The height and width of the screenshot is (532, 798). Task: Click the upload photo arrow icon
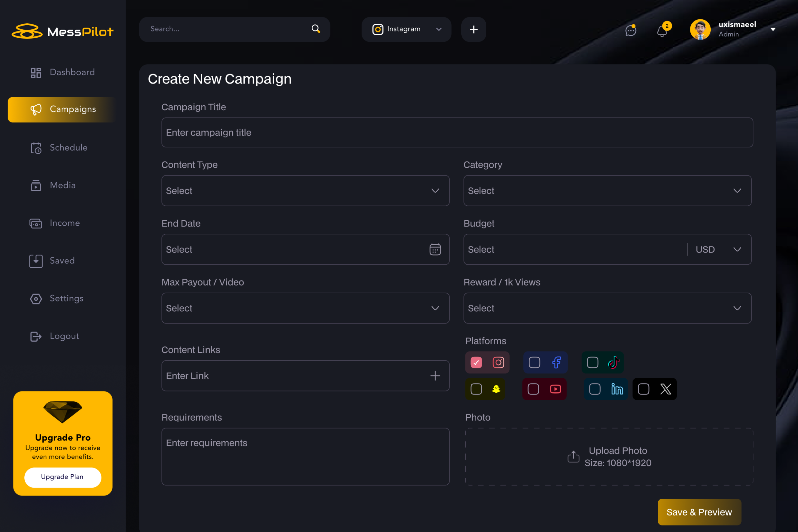(573, 456)
